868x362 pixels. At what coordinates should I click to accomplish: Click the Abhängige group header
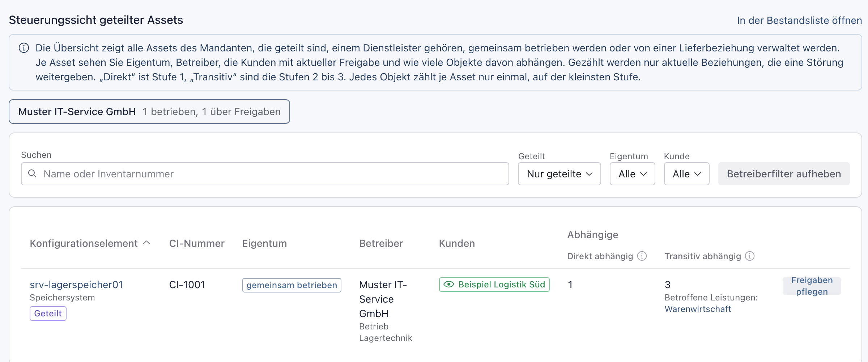click(x=592, y=235)
